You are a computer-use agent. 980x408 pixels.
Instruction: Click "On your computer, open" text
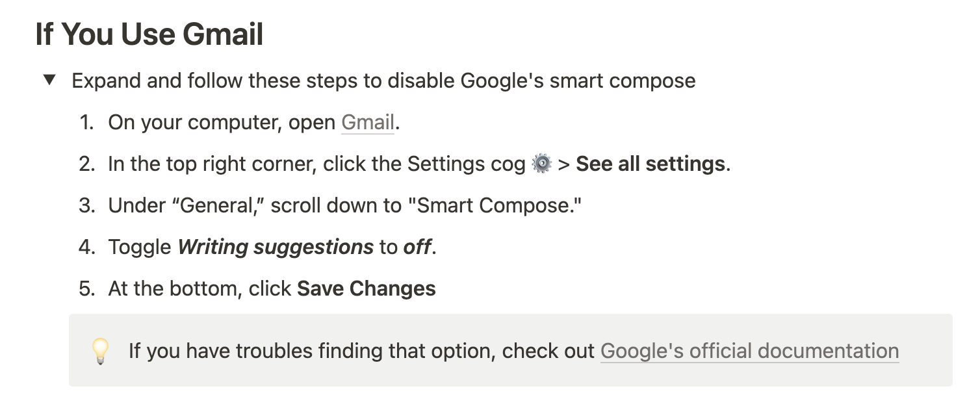[221, 122]
